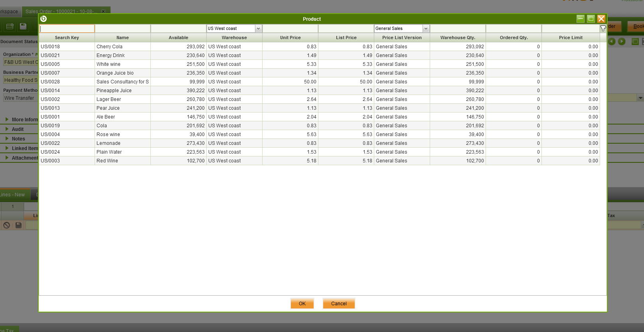Screen dimensions: 644x332
Task: Focus the Search Key filter field
Action: [67, 29]
